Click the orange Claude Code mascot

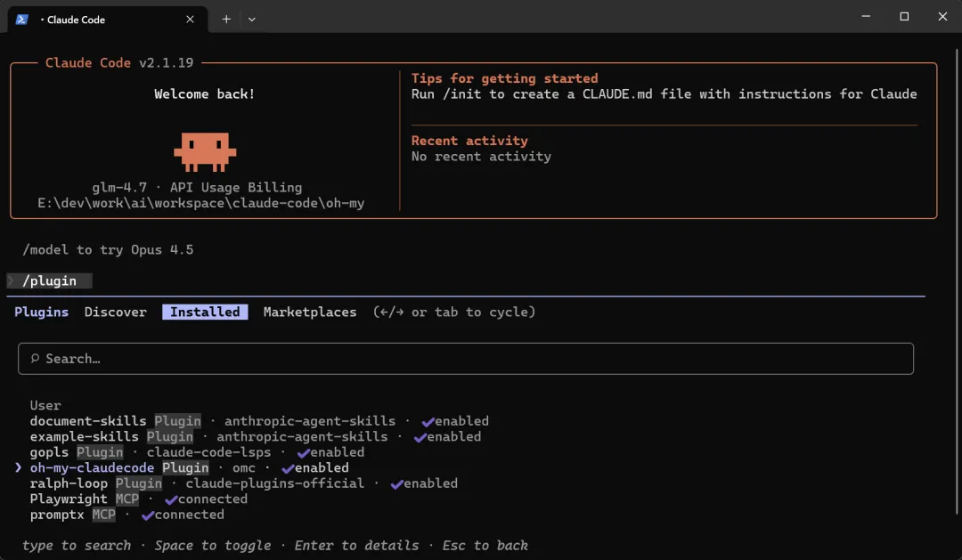click(205, 151)
